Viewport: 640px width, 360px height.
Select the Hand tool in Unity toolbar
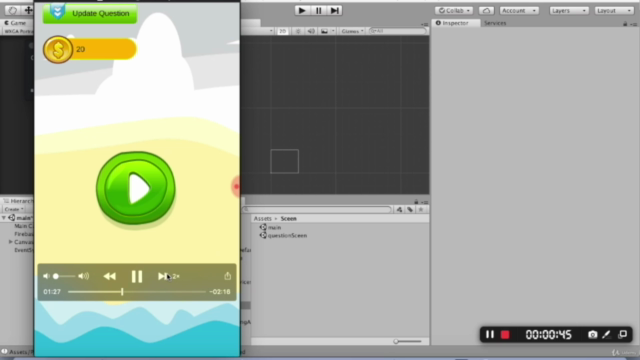pyautogui.click(x=12, y=10)
